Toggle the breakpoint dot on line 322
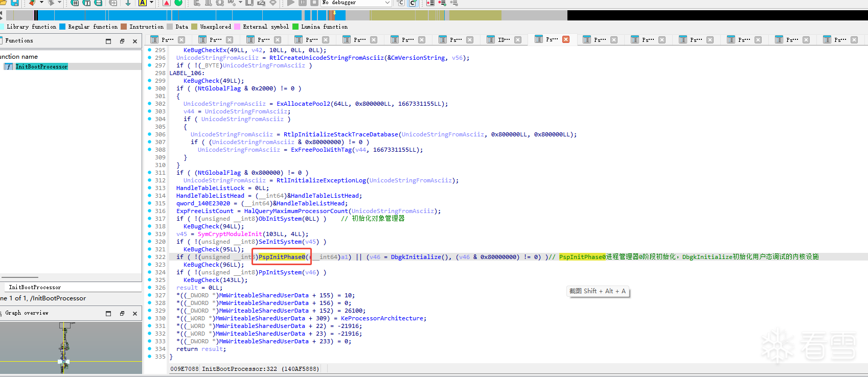868x377 pixels. pos(149,257)
